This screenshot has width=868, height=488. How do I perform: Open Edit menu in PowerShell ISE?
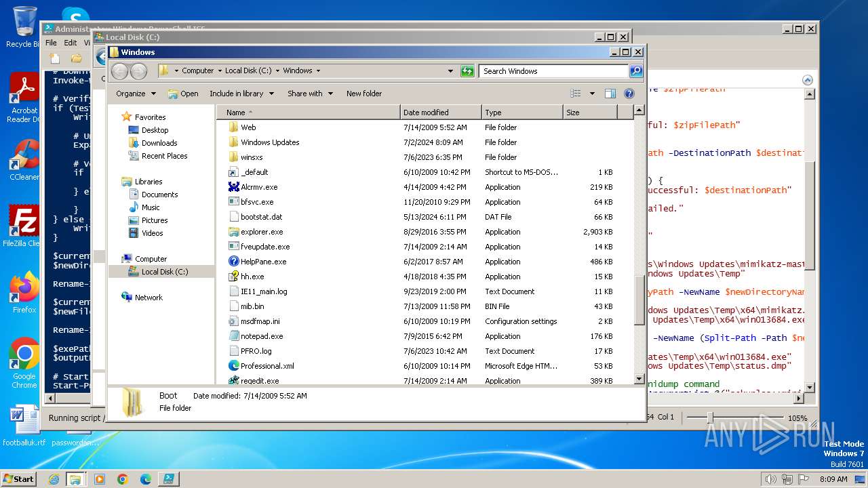[71, 43]
